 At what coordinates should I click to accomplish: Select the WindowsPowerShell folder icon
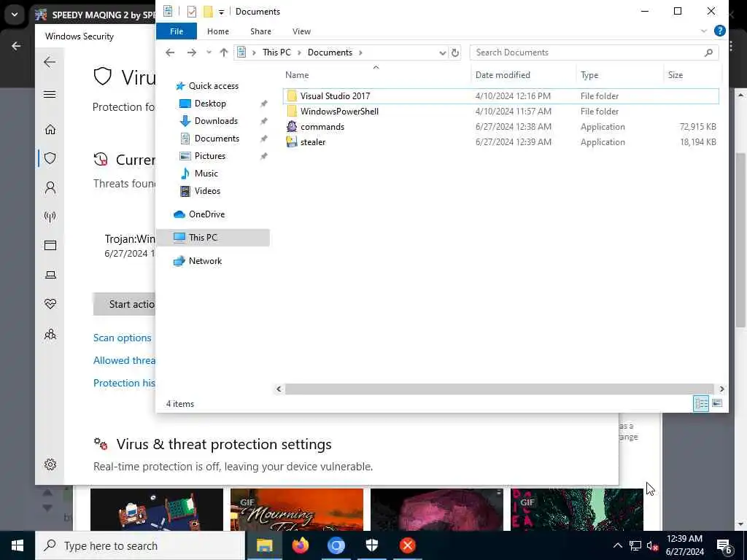[x=292, y=112]
